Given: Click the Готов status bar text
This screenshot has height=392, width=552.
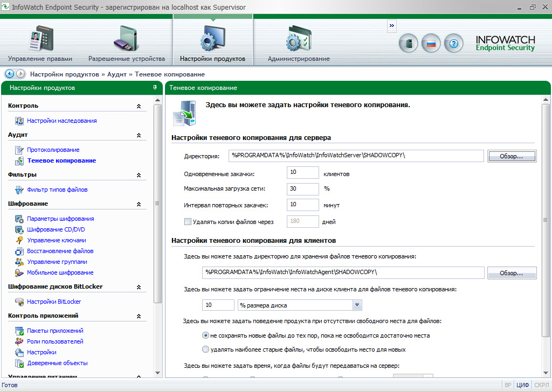Looking at the screenshot, I should 10,385.
